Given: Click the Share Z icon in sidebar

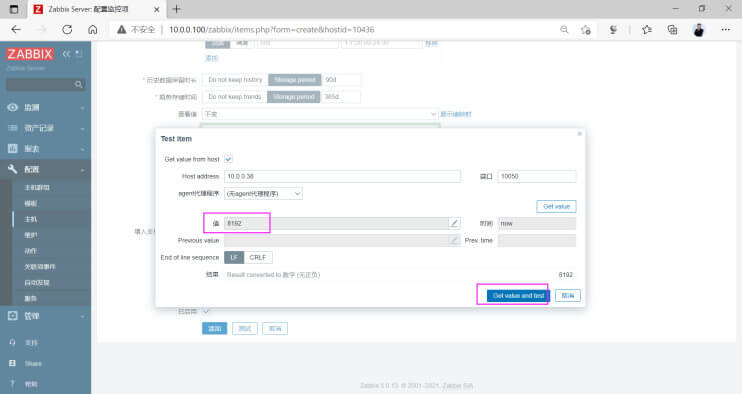Looking at the screenshot, I should 13,363.
